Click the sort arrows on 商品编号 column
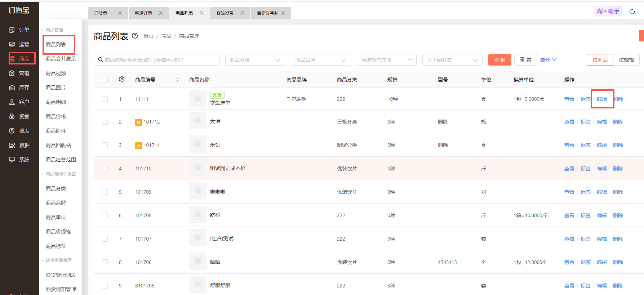Image resolution: width=644 pixels, height=295 pixels. [178, 80]
